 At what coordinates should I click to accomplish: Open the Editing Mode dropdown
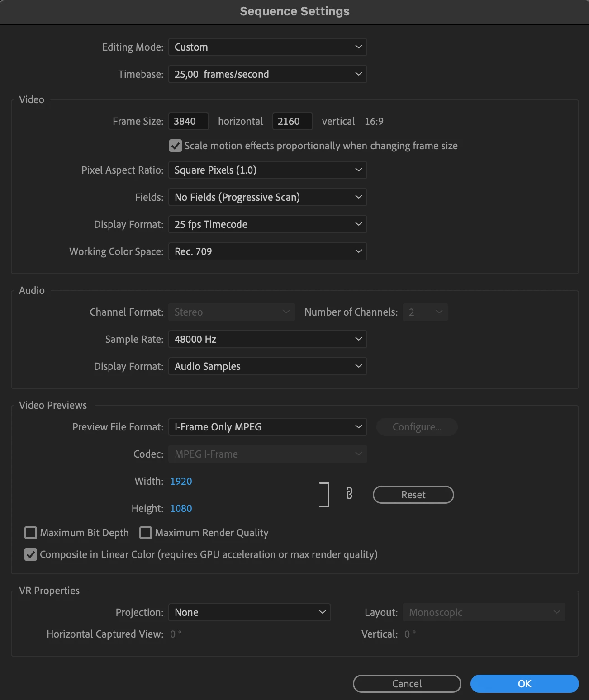(268, 47)
